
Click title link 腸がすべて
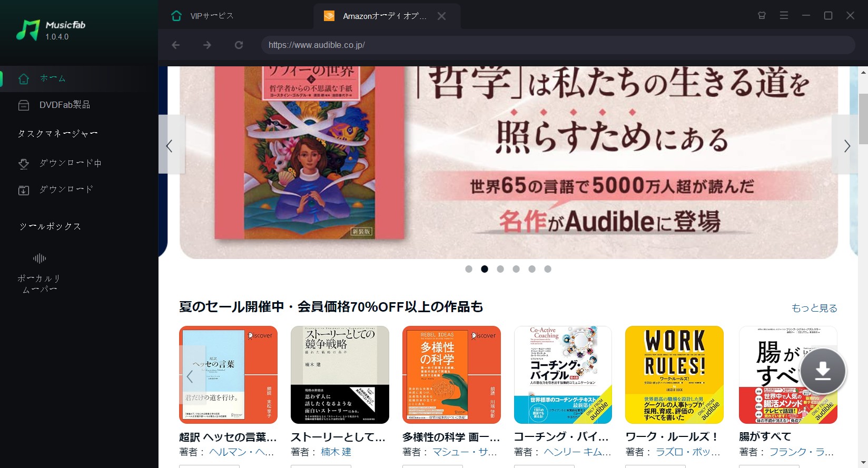tap(765, 437)
